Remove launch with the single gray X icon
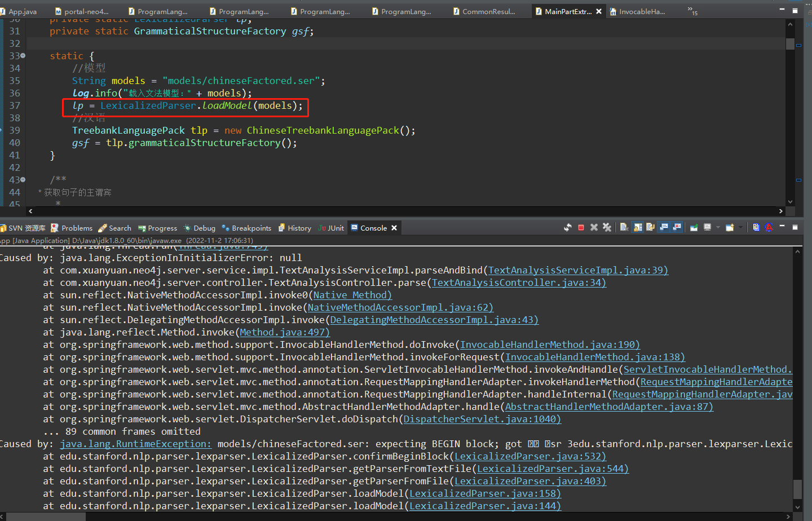The image size is (812, 521). point(594,227)
